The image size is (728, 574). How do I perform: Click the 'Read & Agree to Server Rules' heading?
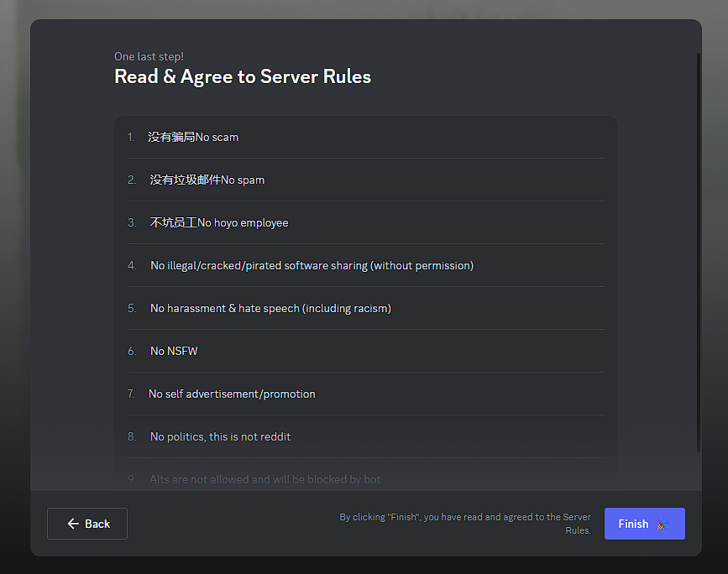(243, 76)
